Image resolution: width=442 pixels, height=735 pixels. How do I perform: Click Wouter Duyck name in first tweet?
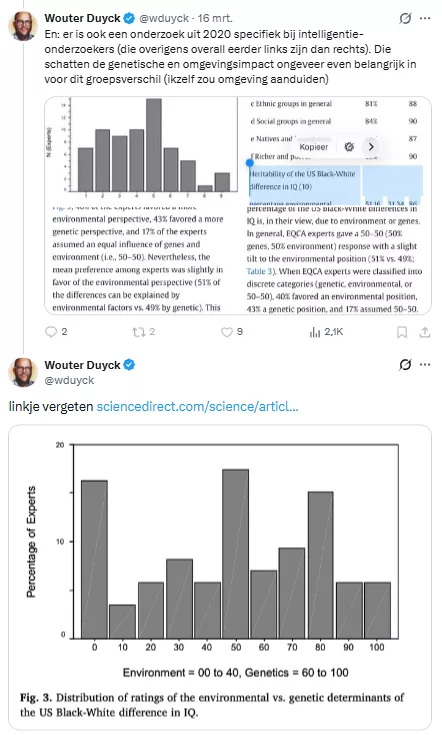tap(82, 18)
